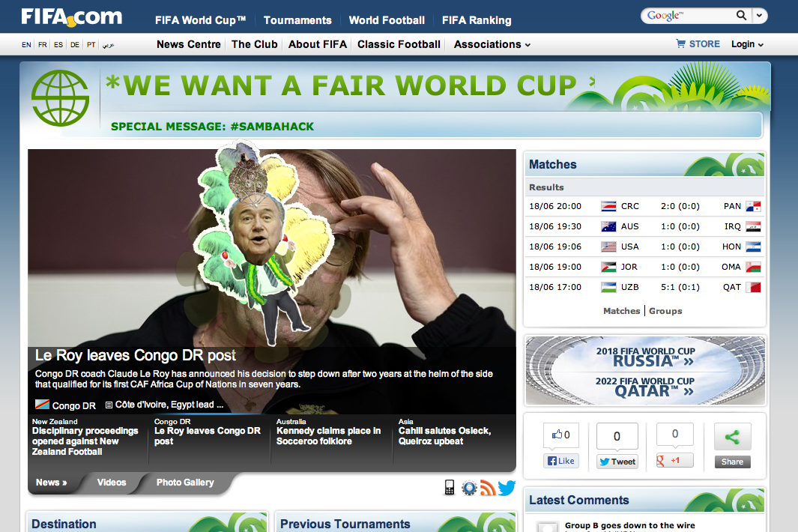Click the Tweet count bubble
The image size is (798, 532).
tap(617, 436)
